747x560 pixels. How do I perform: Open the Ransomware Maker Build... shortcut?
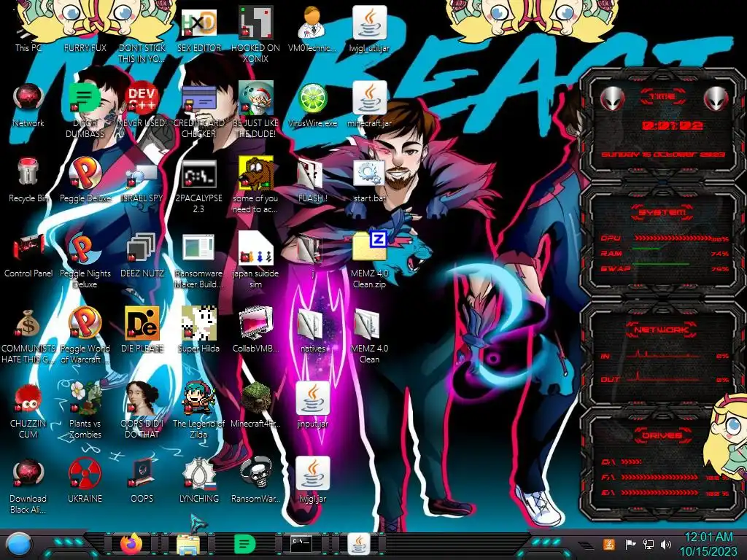point(198,249)
